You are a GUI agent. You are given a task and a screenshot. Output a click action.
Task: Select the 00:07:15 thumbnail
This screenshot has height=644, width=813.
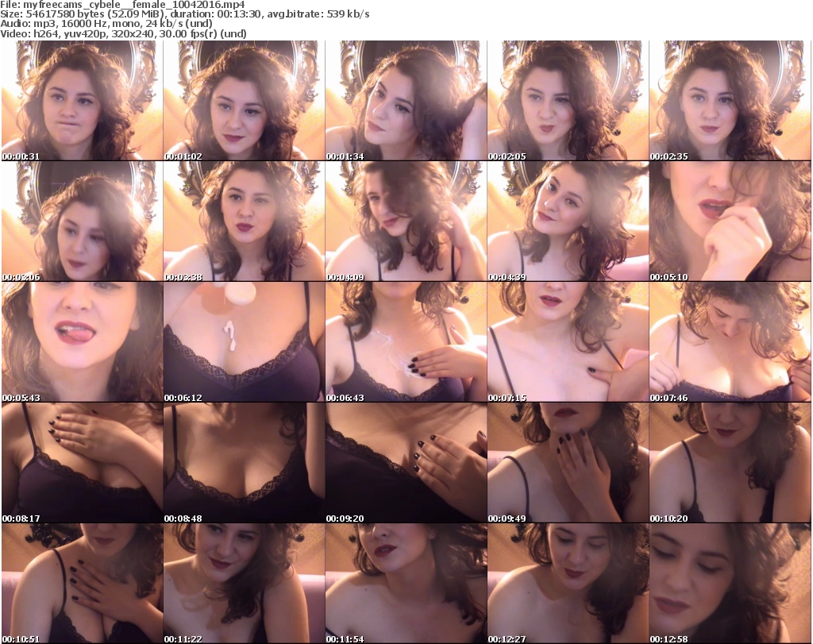pyautogui.click(x=568, y=342)
